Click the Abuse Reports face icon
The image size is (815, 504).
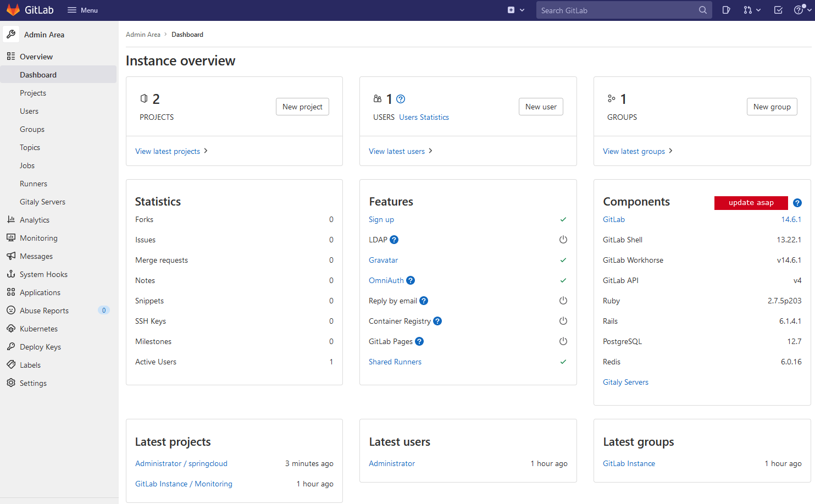tap(11, 310)
